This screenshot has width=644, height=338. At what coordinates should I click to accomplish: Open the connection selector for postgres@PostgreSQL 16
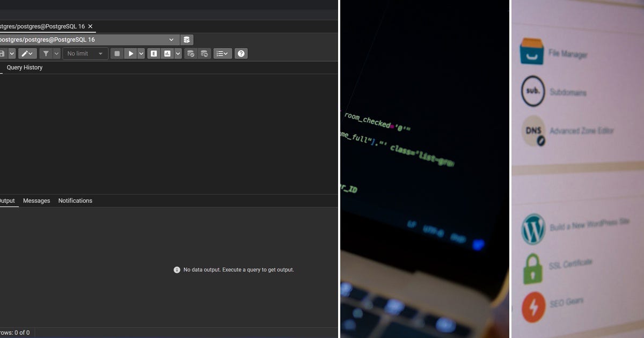86,39
